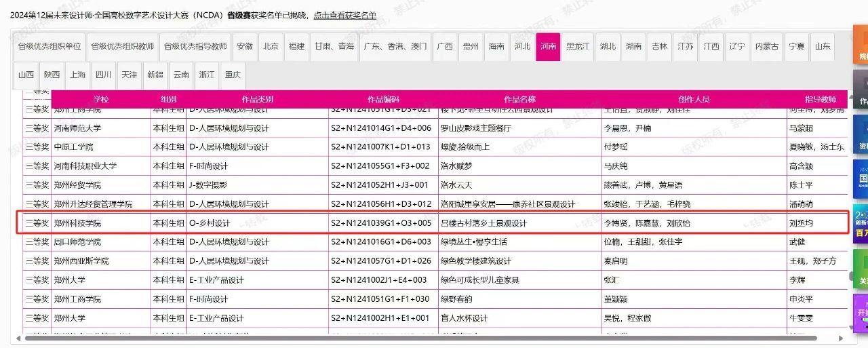Image resolution: width=868 pixels, height=348 pixels.
Task: Open the 点击查看获奖名单 link
Action: click(x=344, y=15)
